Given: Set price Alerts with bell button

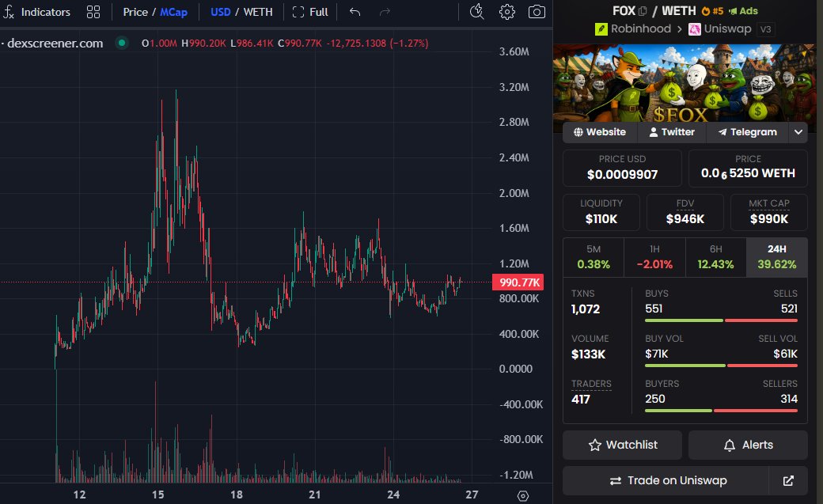Looking at the screenshot, I should pyautogui.click(x=748, y=445).
